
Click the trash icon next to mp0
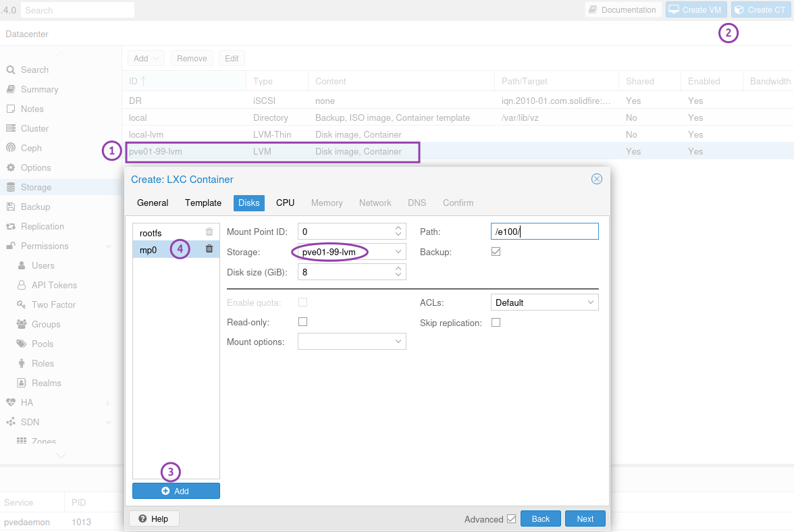209,248
